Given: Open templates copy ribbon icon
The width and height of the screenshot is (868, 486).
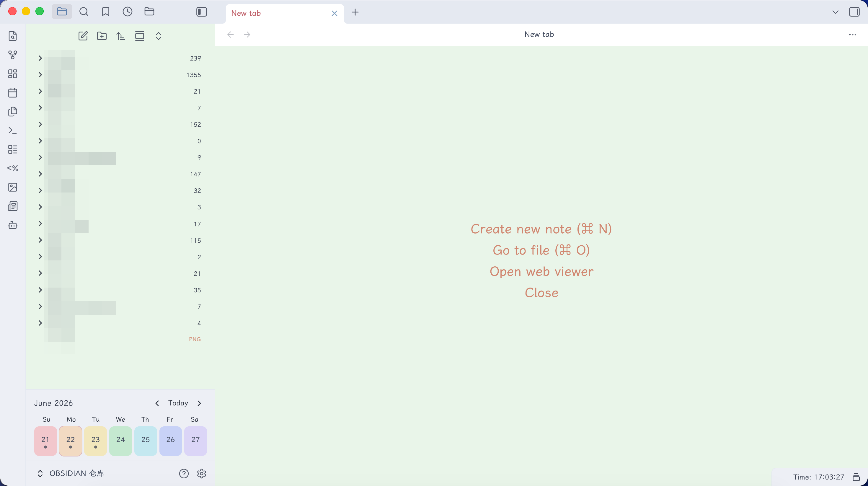Looking at the screenshot, I should pyautogui.click(x=13, y=112).
